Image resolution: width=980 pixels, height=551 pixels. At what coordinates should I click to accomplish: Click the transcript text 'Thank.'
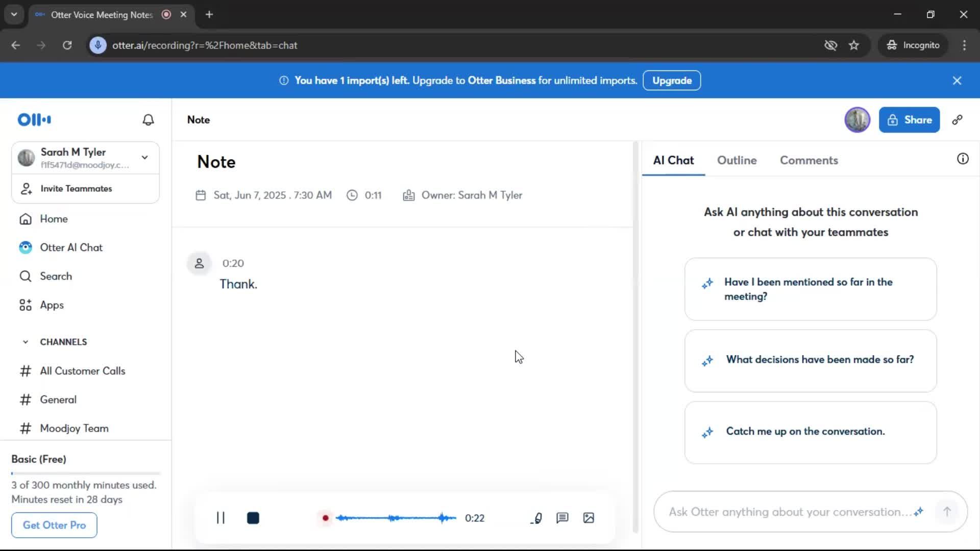[238, 284]
